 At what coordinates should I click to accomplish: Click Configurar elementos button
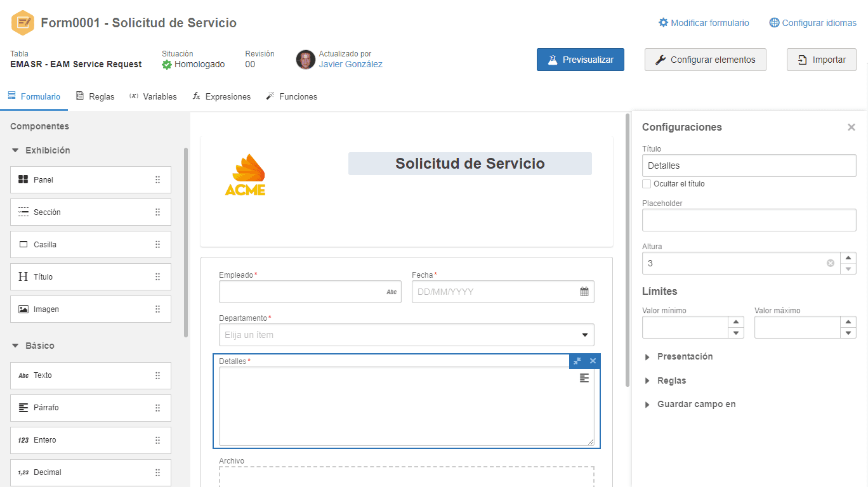(705, 60)
